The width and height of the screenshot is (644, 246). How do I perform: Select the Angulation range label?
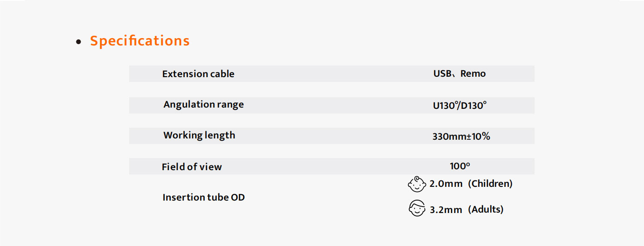point(203,105)
